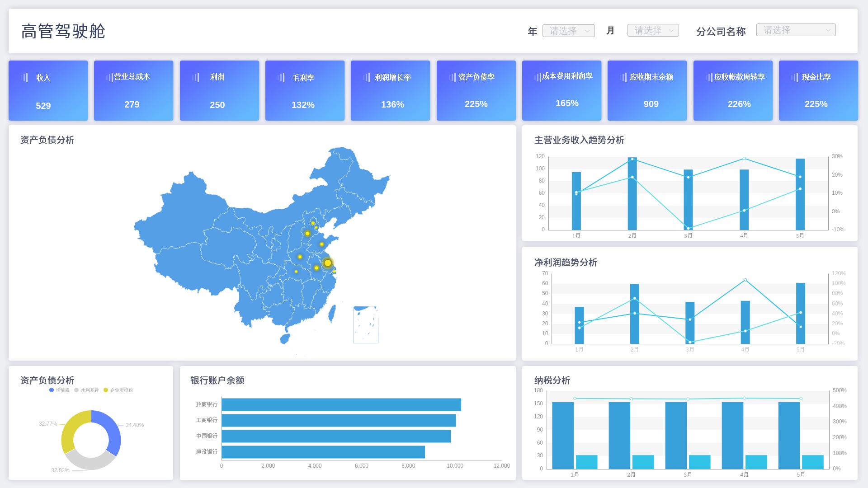Toggle the 企业所得税 legend item
Viewport: 868px width, 488px height.
(x=118, y=390)
